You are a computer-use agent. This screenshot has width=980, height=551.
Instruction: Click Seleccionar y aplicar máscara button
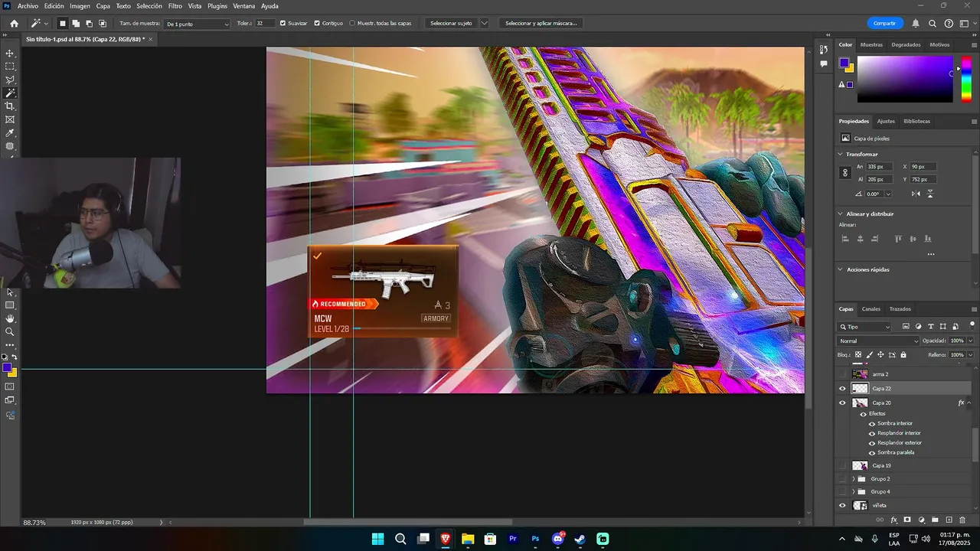tap(541, 23)
